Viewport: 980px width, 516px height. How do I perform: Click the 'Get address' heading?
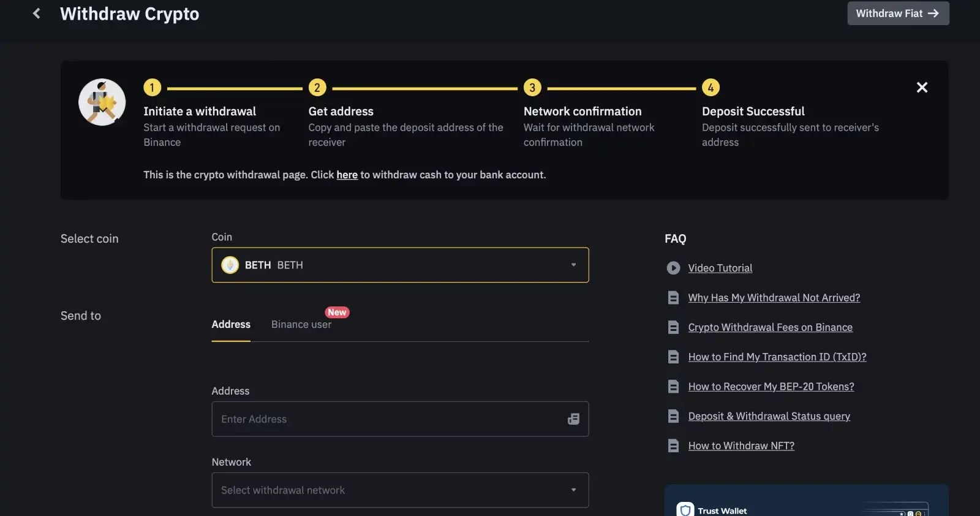[x=341, y=112]
